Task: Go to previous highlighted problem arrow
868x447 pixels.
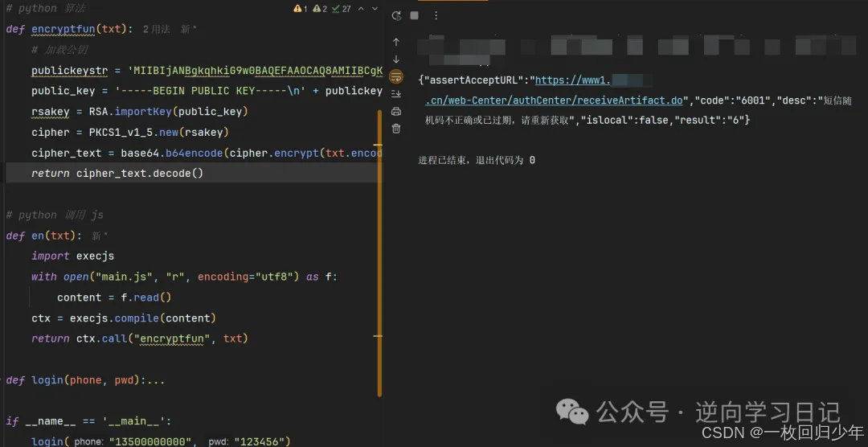Action: (362, 9)
